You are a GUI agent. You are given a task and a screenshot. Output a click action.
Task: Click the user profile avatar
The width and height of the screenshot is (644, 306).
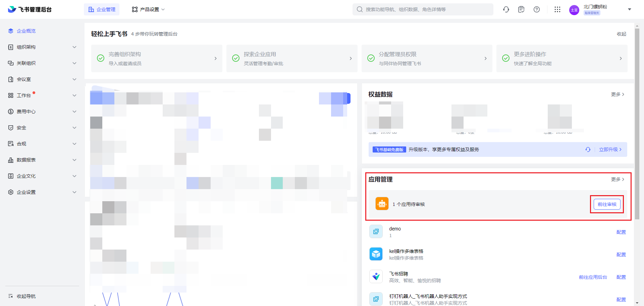click(x=574, y=10)
